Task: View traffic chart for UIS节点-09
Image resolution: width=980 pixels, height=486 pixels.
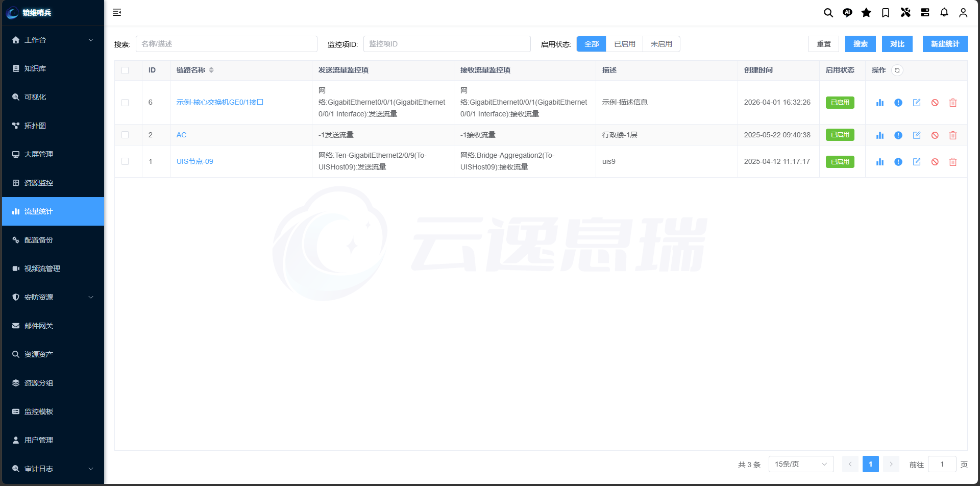Action: click(880, 162)
